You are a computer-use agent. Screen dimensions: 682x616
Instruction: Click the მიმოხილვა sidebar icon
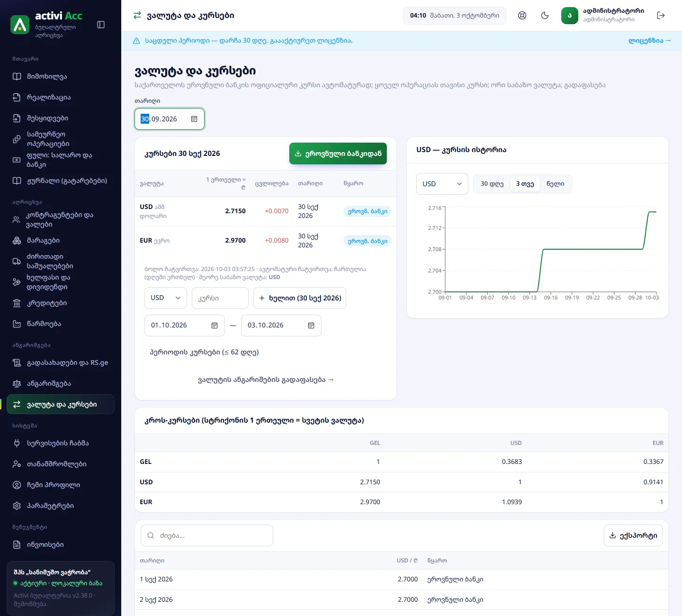[17, 76]
